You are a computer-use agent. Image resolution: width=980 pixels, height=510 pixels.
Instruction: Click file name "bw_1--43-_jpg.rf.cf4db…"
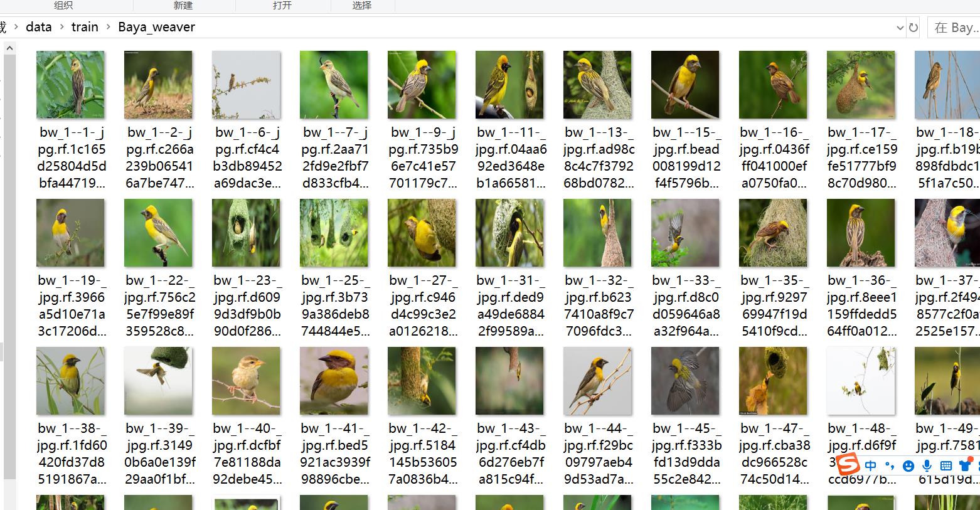[x=511, y=454]
